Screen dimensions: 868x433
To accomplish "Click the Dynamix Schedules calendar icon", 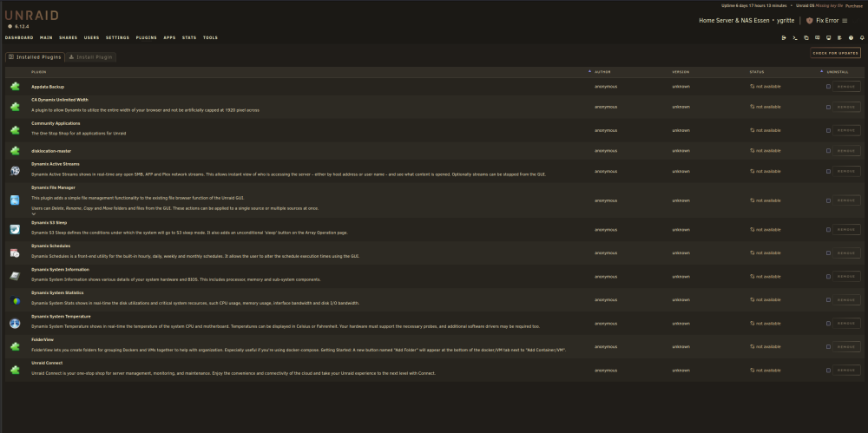I will click(x=15, y=253).
